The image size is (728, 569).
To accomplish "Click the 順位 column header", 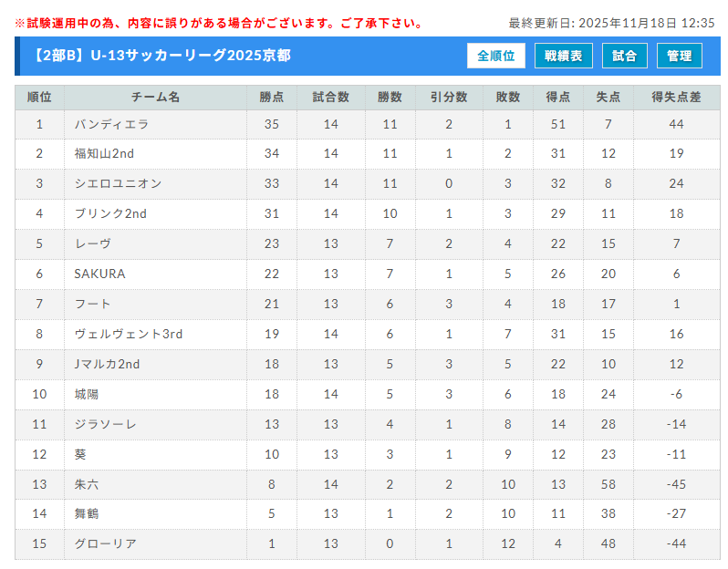I will 39,98.
